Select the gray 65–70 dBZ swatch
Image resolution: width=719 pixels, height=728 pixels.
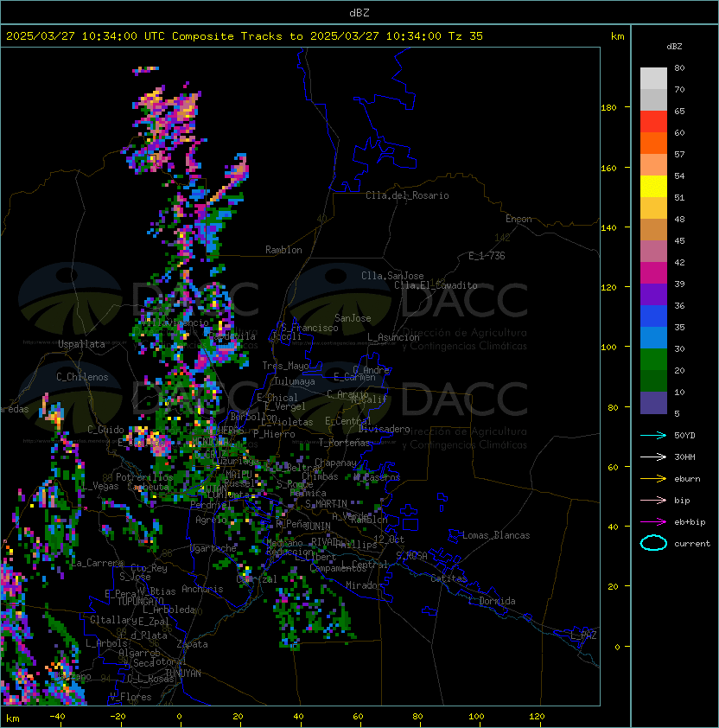pyautogui.click(x=653, y=99)
